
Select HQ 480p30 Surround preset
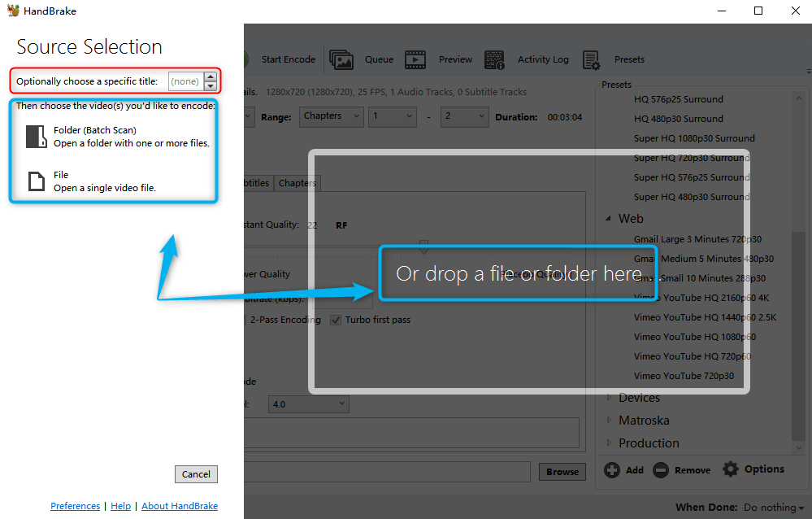(x=679, y=119)
